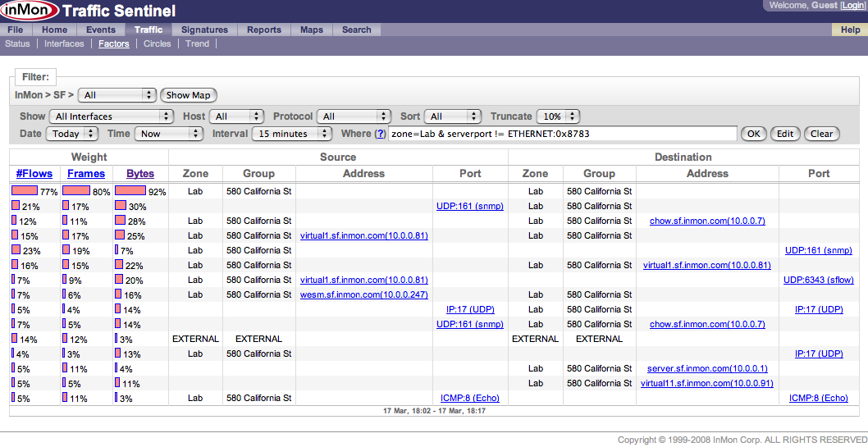Click the 77% flows weight bar
This screenshot has height=447, width=868.
click(25, 191)
